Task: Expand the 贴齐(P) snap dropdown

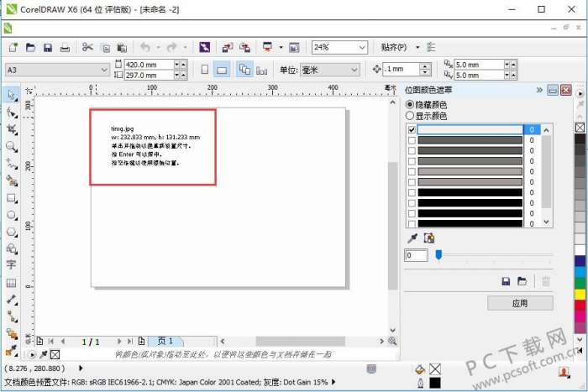Action: pyautogui.click(x=417, y=48)
